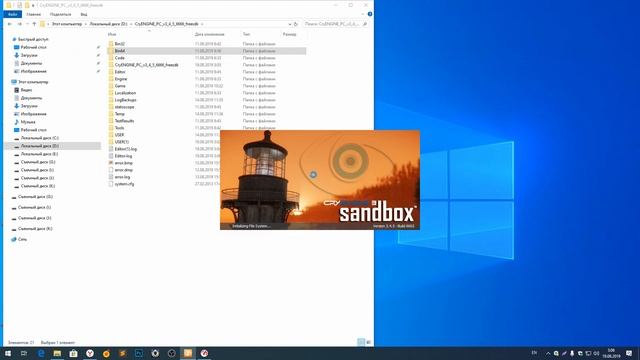Click Локальный диск (D:) in the address bar
640x360 pixels.
(109, 24)
